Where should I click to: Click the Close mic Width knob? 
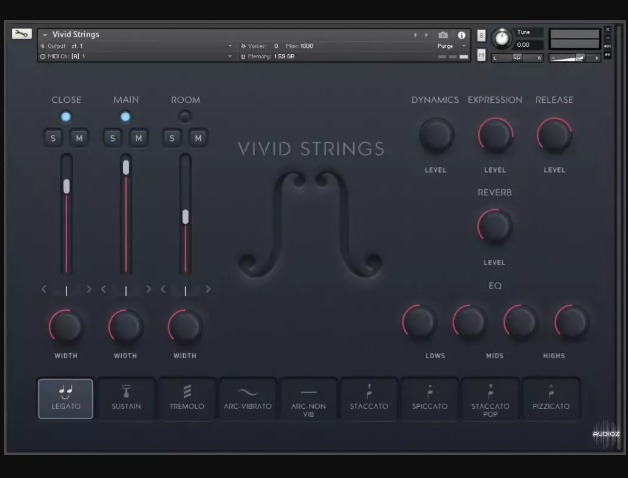click(x=66, y=326)
